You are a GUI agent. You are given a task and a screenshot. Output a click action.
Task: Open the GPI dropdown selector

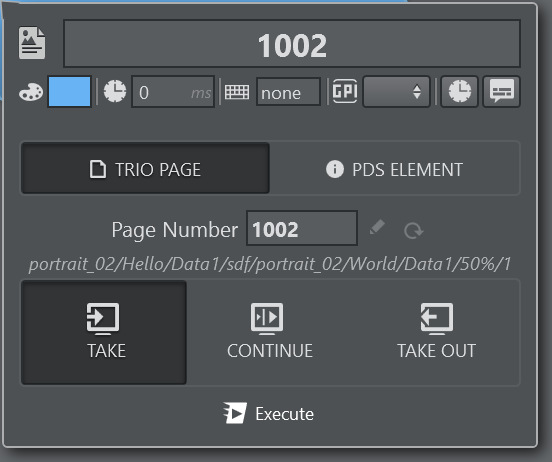pos(396,92)
